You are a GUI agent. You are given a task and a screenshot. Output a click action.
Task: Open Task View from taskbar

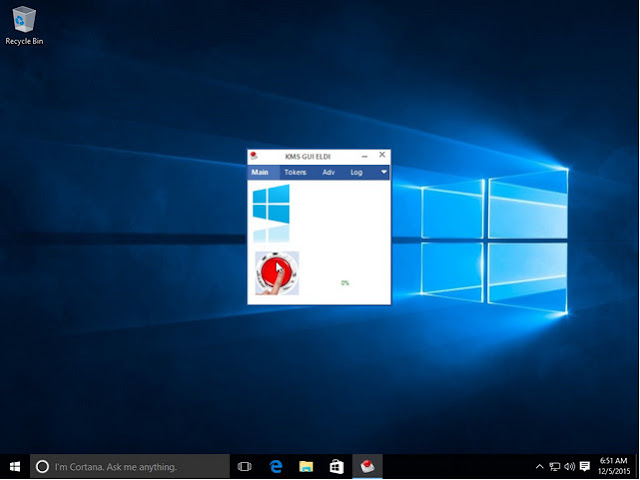244,467
